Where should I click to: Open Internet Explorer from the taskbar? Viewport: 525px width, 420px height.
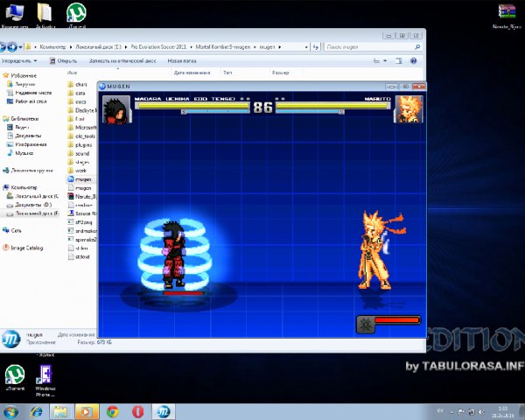(x=36, y=412)
